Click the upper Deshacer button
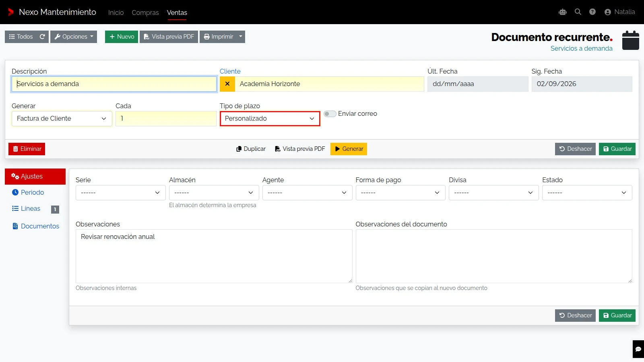Viewport: 644px width, 362px height. [575, 149]
